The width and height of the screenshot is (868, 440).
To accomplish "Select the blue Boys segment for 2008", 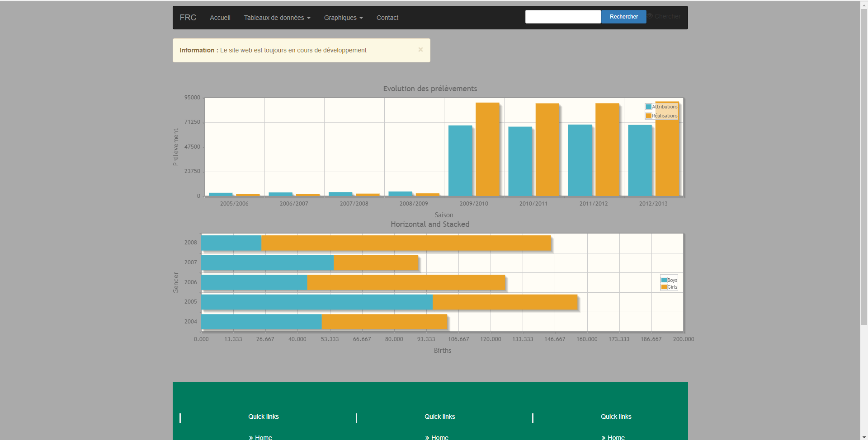I will 231,243.
